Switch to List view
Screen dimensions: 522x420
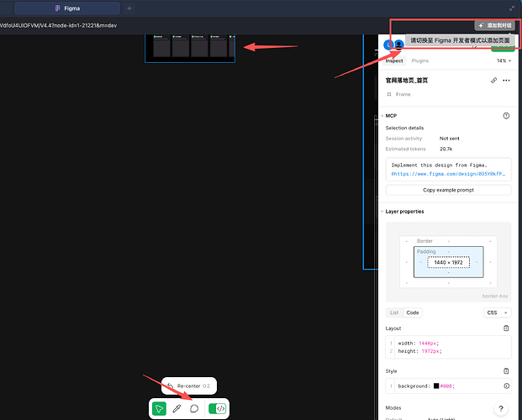click(394, 312)
